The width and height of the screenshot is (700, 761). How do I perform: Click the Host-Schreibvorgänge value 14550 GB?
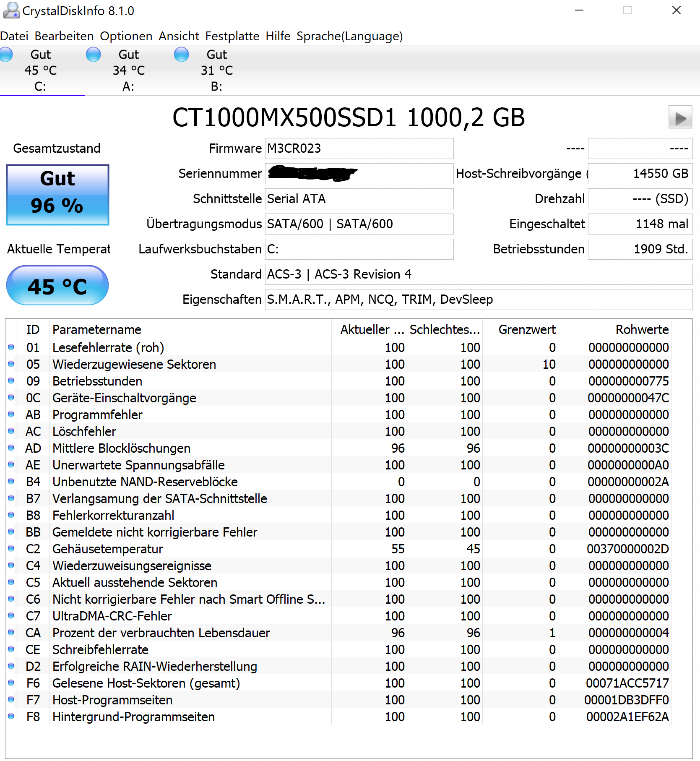click(640, 174)
